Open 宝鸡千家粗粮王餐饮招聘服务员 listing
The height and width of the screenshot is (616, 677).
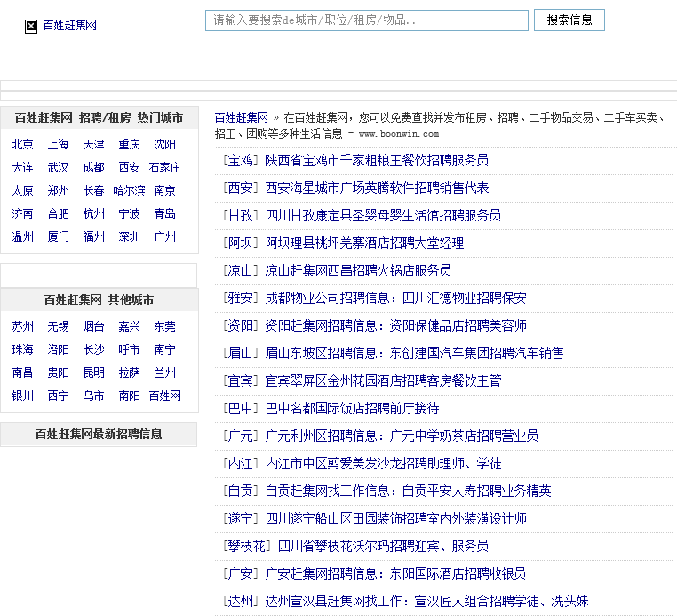pos(377,161)
